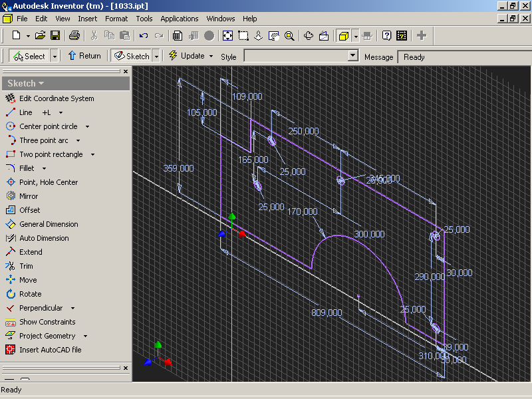Screen dimensions: 532x399
Task: Select the Move tool
Action: click(x=21, y=280)
